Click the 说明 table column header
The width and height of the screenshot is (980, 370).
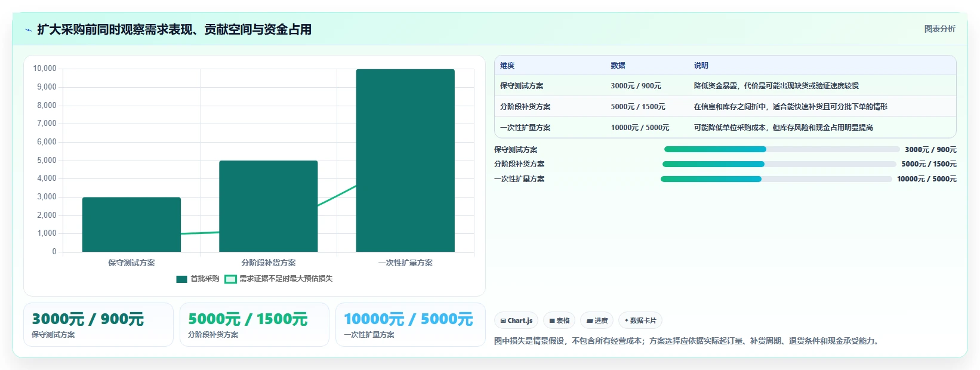point(701,66)
